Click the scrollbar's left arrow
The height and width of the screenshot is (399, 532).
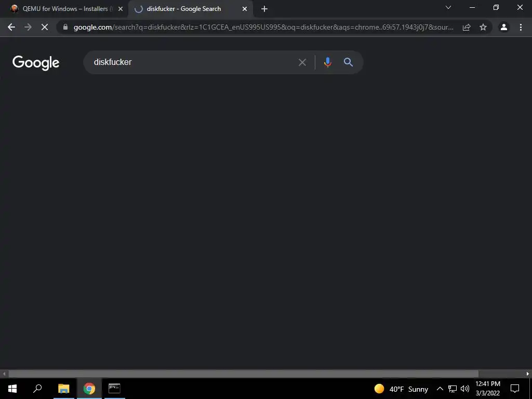[4, 374]
